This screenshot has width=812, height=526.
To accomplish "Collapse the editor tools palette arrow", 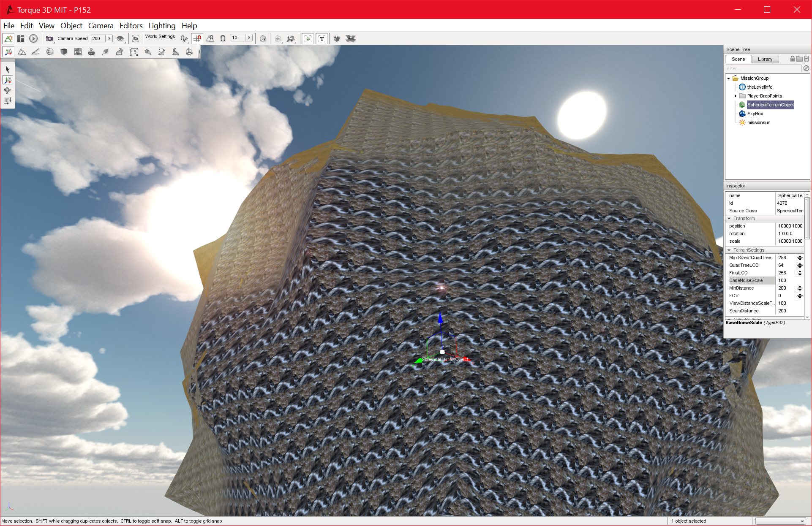I will [x=199, y=52].
